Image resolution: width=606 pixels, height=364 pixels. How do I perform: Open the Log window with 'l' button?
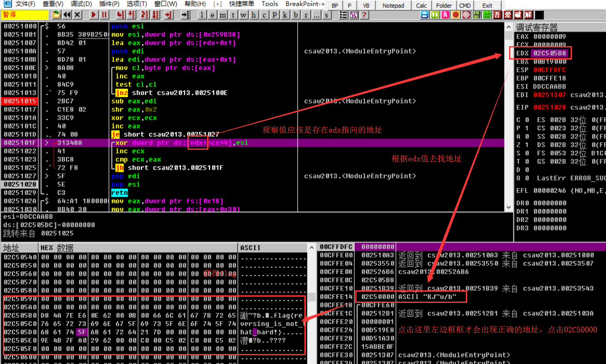pyautogui.click(x=202, y=15)
